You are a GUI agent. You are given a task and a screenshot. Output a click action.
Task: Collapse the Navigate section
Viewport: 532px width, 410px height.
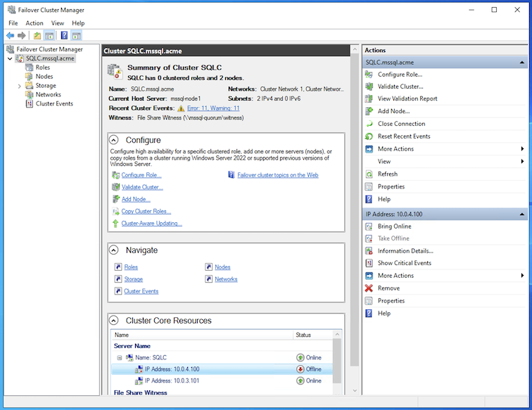tap(114, 250)
